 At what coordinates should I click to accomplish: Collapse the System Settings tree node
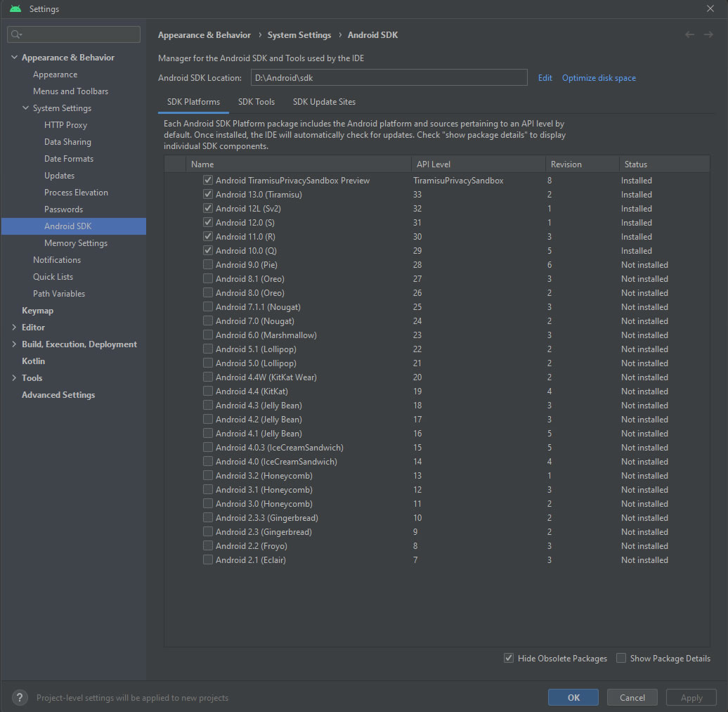tap(25, 108)
